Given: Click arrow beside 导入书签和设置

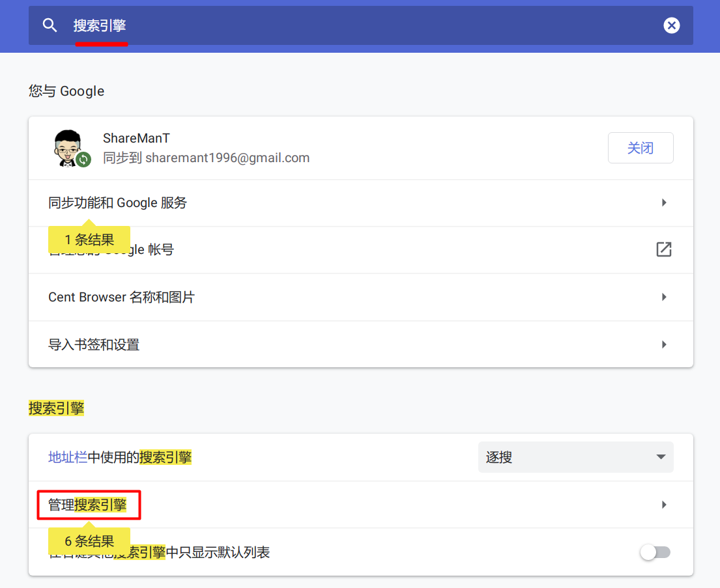Looking at the screenshot, I should tap(664, 344).
